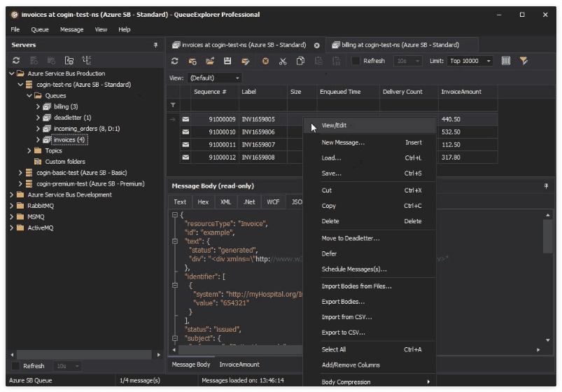The height and width of the screenshot is (392, 562).
Task: Click envelope icon of message 91000011
Action: (185, 144)
